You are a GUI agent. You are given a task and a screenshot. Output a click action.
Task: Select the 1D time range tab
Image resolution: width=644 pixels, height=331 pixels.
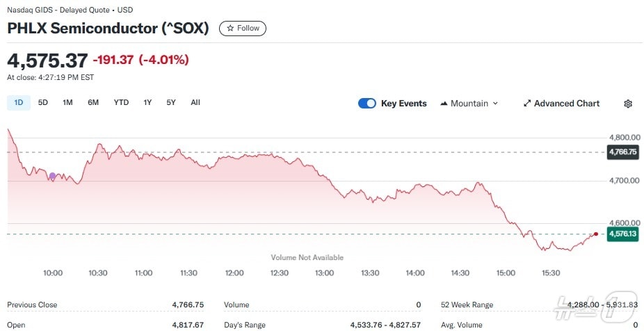(x=19, y=103)
